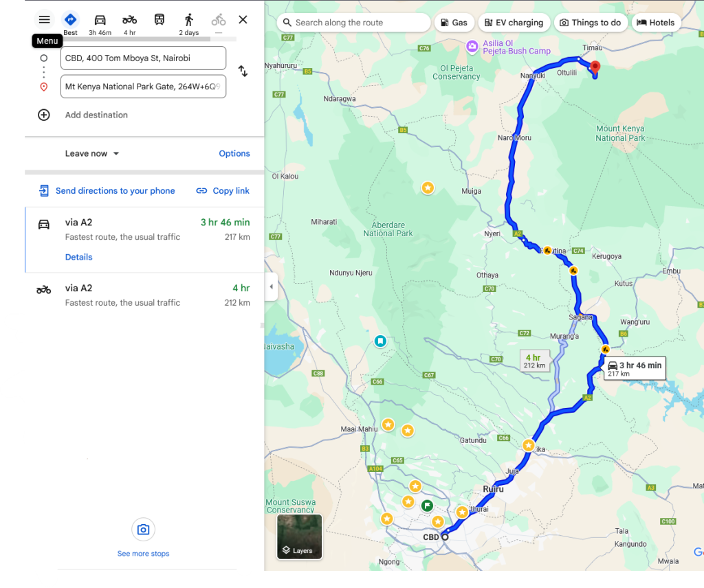
Task: Click the Copy link button
Action: point(222,191)
